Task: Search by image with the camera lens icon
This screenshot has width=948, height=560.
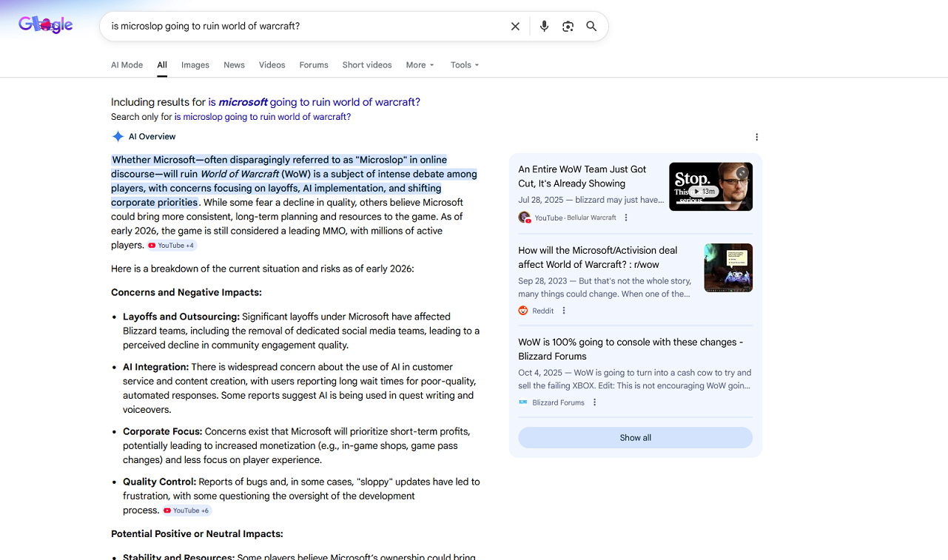Action: pos(568,27)
